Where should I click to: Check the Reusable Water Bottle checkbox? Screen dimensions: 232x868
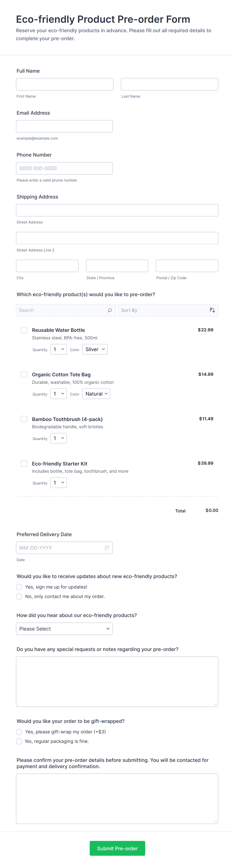tap(24, 330)
